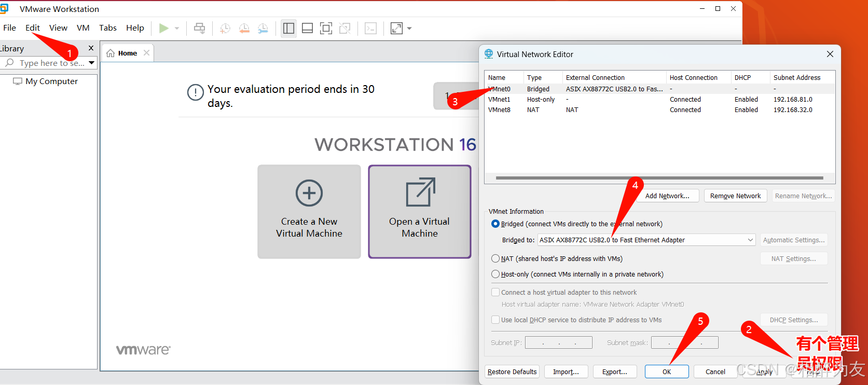Click the evaluation notice info icon
The width and height of the screenshot is (868, 385).
(x=196, y=93)
